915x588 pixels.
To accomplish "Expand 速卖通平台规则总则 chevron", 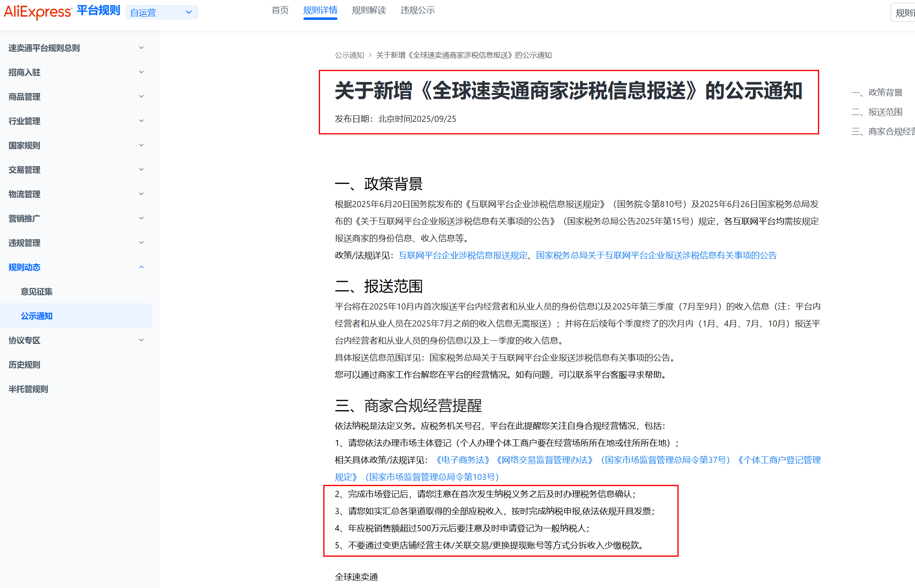I will 141,48.
